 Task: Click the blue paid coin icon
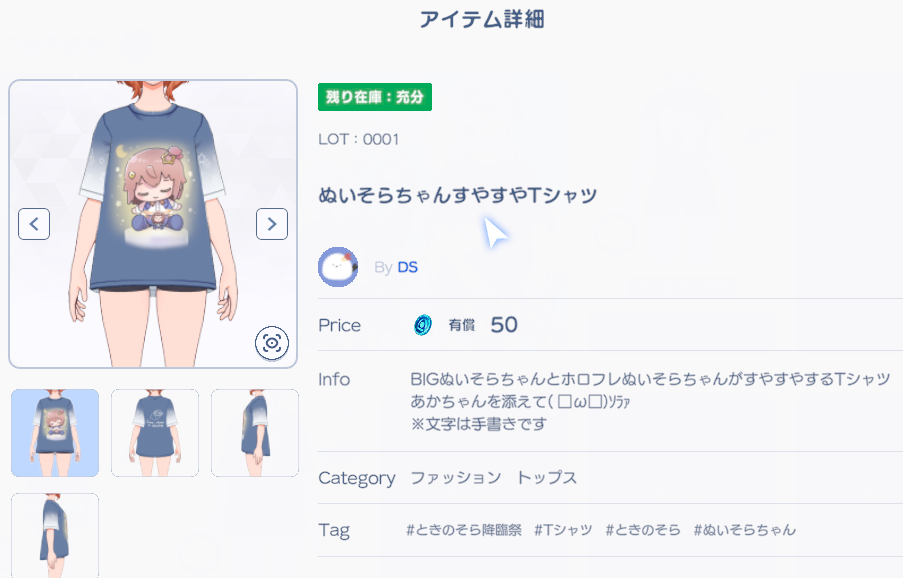pos(423,325)
